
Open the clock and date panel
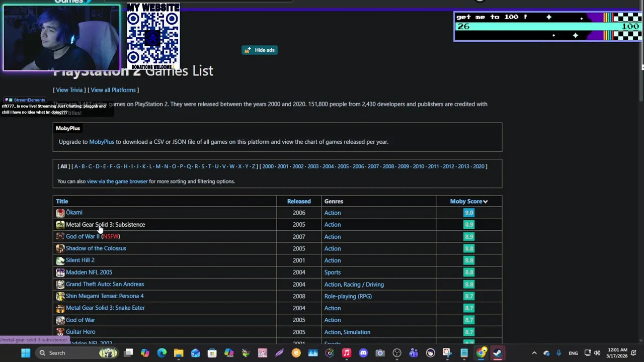click(616, 353)
